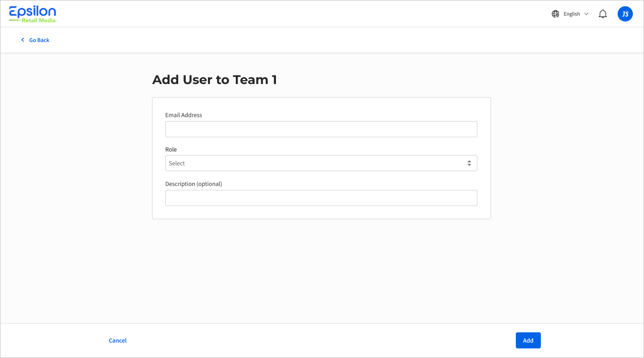This screenshot has width=644, height=358.
Task: Click the language chevron next to English
Action: tap(586, 13)
